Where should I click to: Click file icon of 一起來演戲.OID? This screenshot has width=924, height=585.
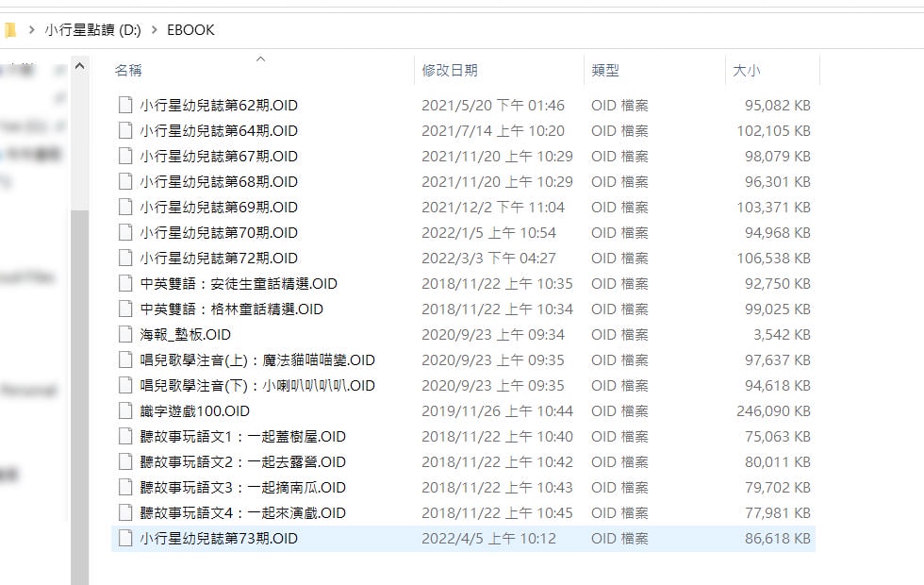tap(124, 512)
